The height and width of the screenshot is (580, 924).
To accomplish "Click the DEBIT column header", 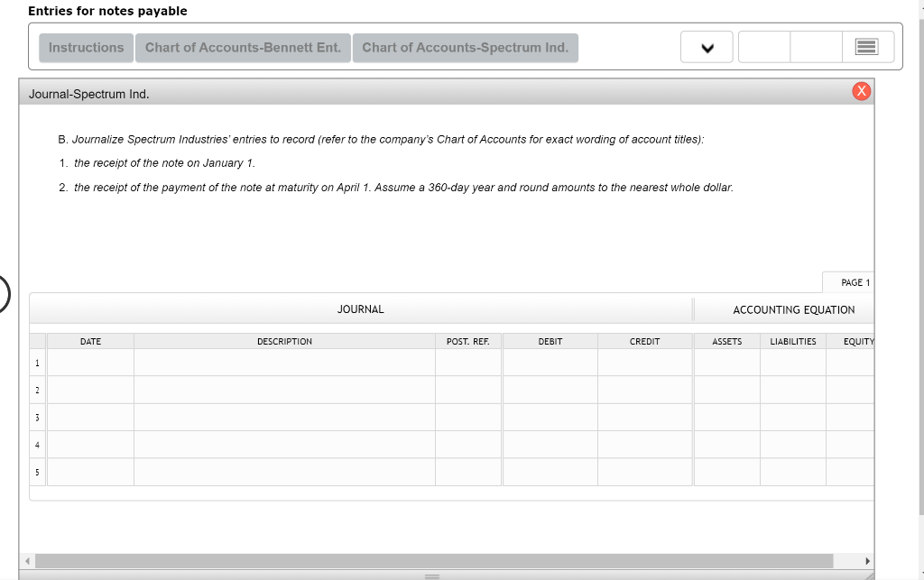I will [550, 342].
